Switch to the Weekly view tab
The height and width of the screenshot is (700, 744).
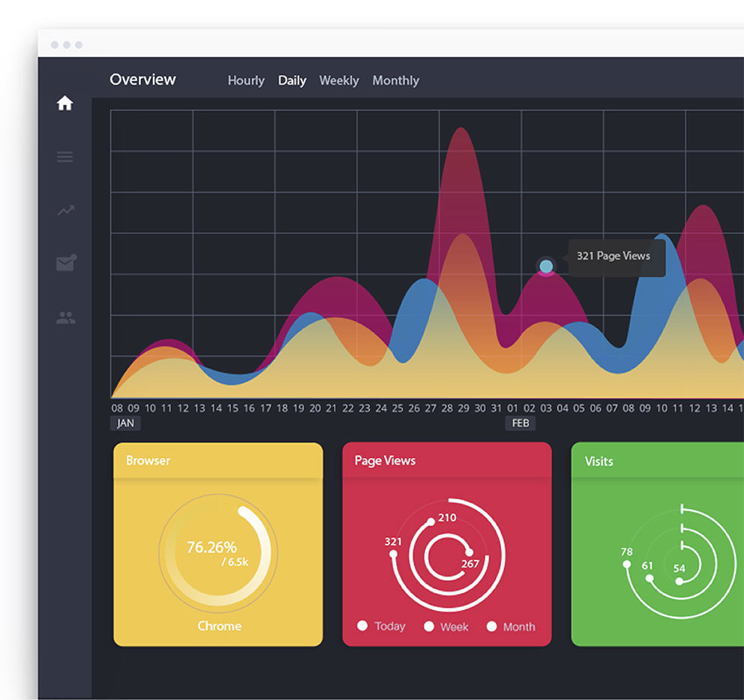[339, 81]
